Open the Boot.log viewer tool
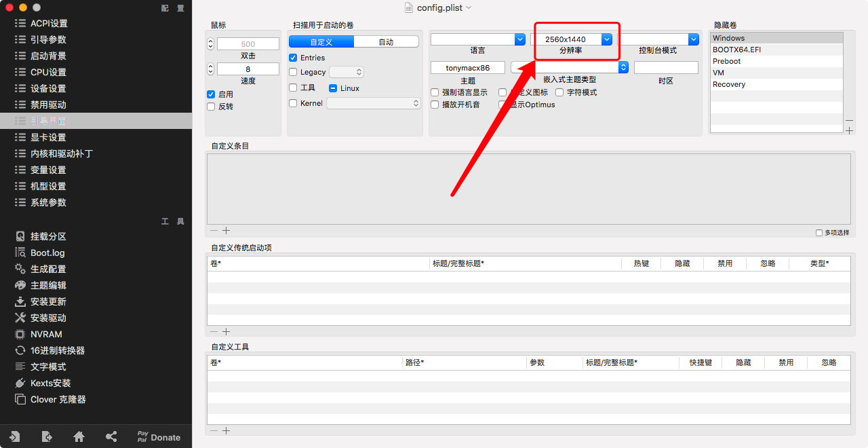868x448 pixels. point(40,253)
